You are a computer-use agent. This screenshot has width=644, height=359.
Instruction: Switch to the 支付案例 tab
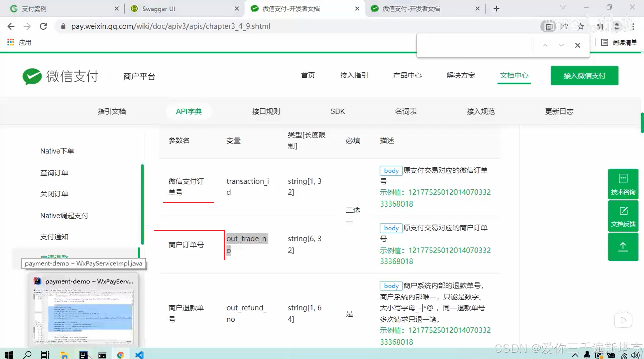62,9
